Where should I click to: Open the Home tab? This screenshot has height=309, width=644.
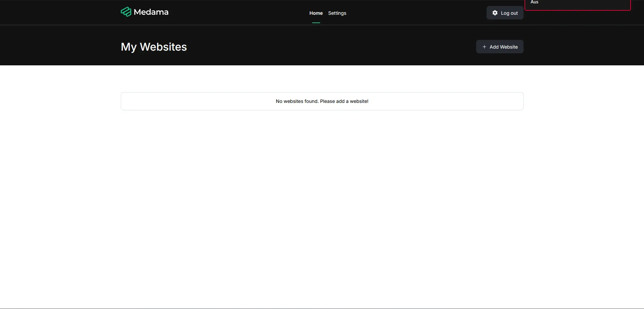pyautogui.click(x=316, y=13)
